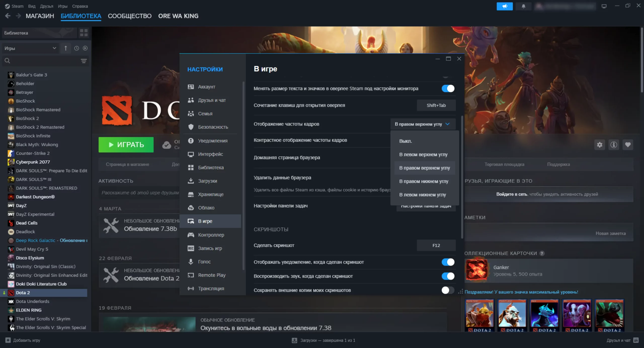Image resolution: width=644 pixels, height=348 pixels.
Task: Click the announcements megaphone icon
Action: 504,6
